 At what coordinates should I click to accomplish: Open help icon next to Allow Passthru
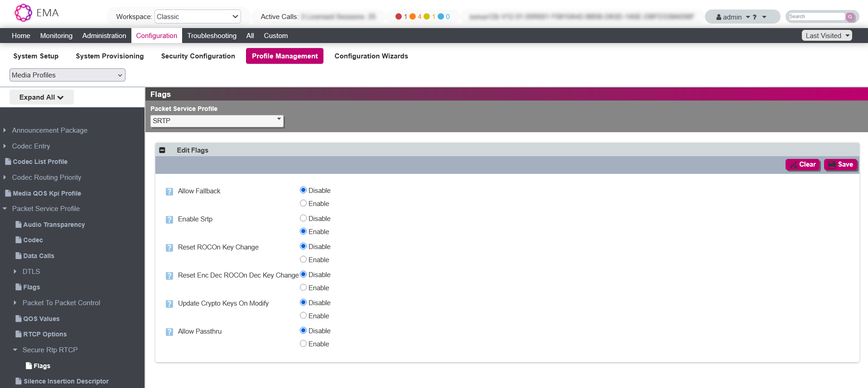click(169, 332)
